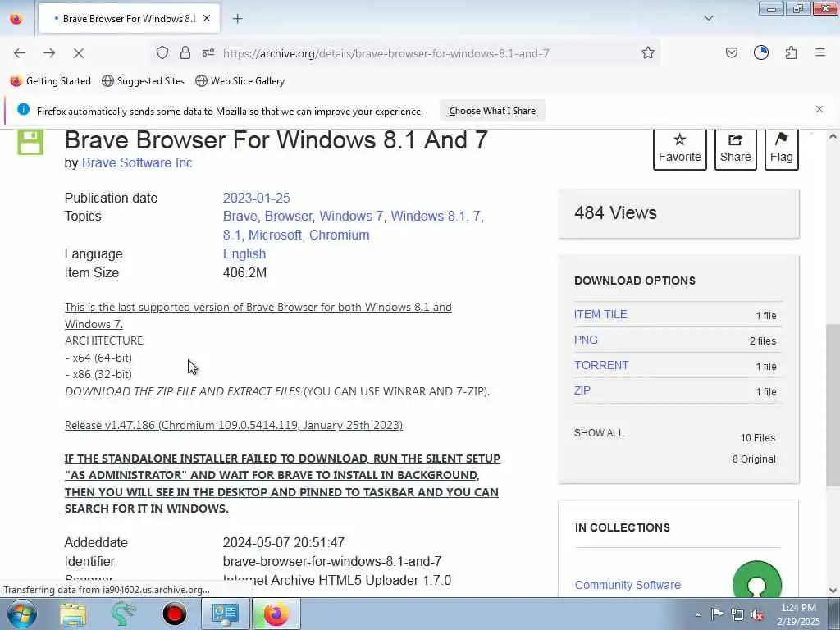Open the Microsoft topic link

pos(276,235)
